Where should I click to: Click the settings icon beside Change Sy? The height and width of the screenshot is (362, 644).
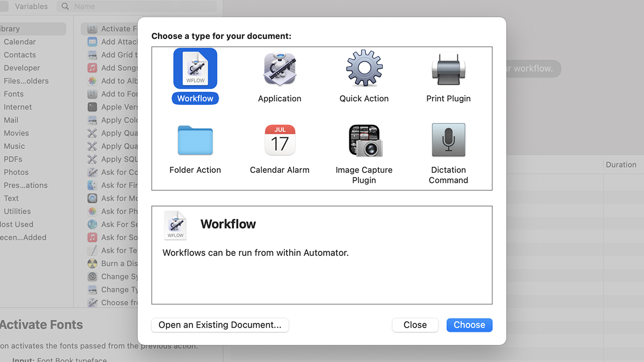92,277
